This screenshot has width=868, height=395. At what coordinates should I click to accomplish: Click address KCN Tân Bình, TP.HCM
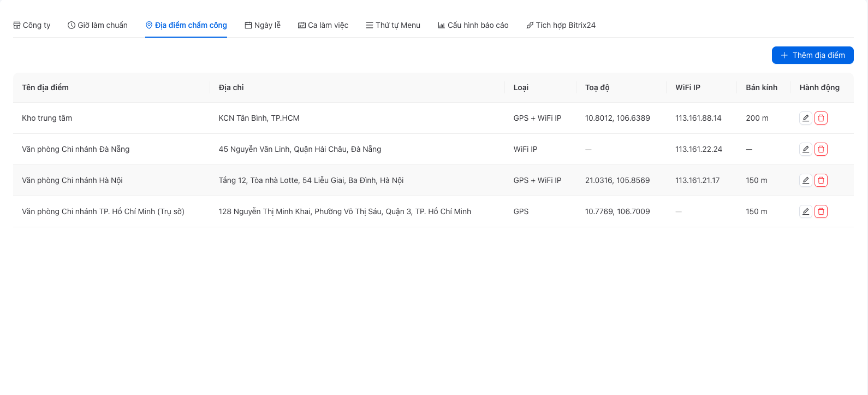click(x=259, y=118)
